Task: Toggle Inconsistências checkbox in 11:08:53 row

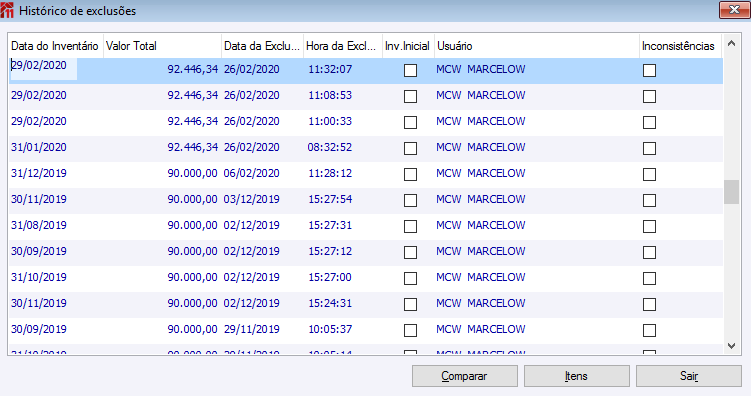Action: tap(649, 96)
